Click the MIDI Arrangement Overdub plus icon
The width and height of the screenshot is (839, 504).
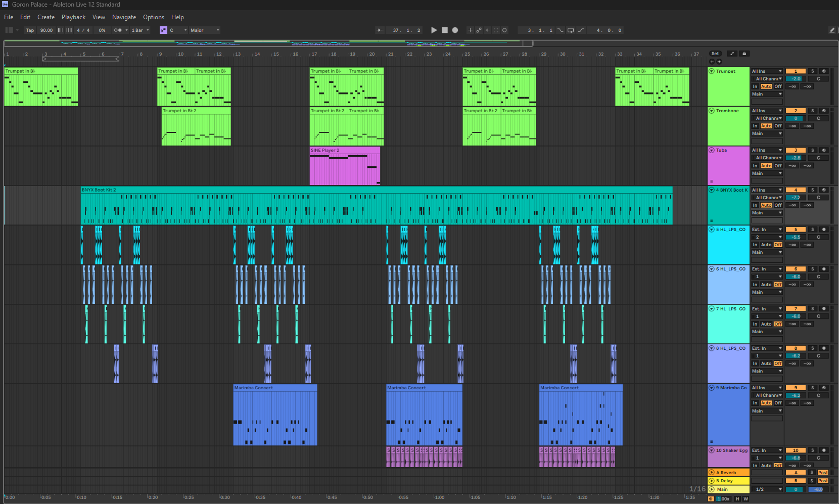pos(470,30)
